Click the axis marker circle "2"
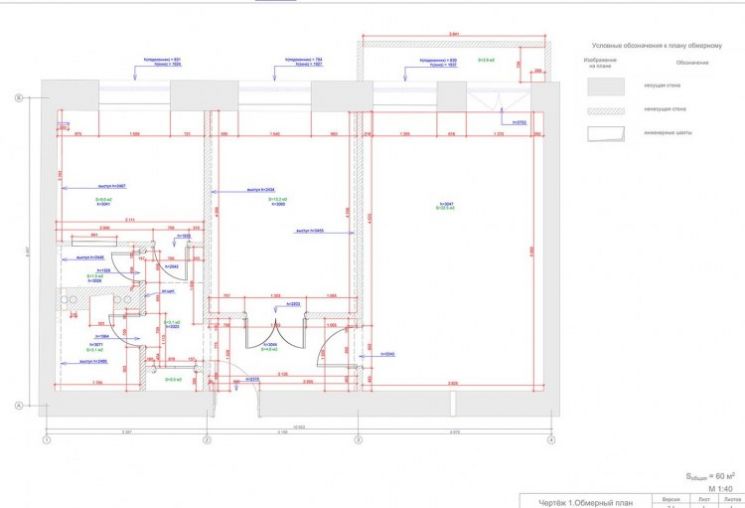The height and width of the screenshot is (508, 745). (207, 441)
